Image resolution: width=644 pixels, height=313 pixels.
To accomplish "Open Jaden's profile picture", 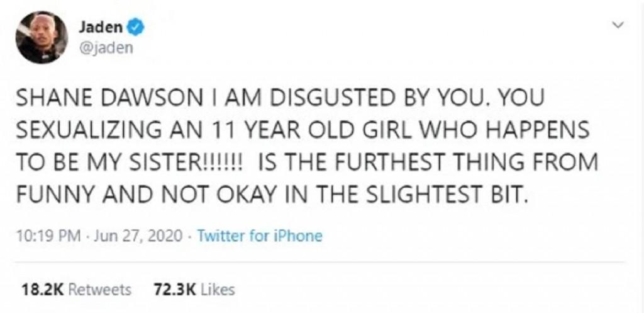I will 42,37.
